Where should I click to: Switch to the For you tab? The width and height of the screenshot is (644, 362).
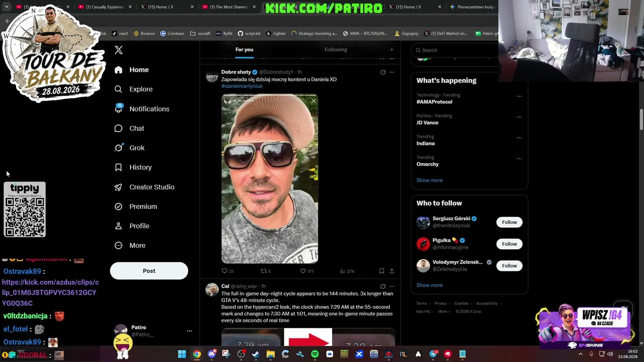244,49
